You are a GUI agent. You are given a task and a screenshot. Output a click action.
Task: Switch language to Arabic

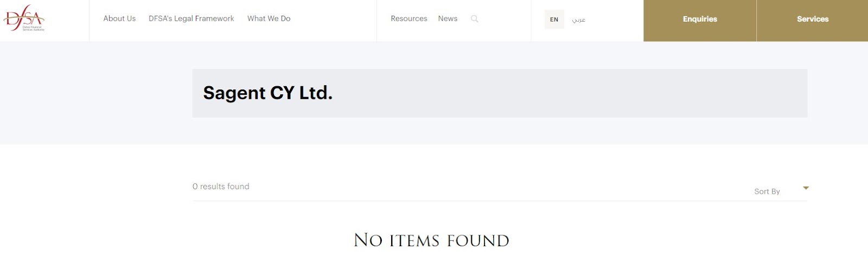[x=578, y=20]
